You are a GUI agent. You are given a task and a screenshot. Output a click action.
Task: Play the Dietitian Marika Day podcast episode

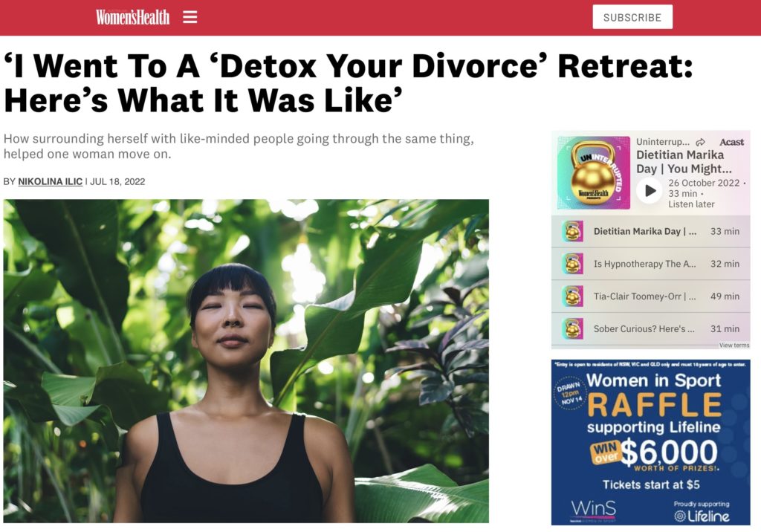pos(650,191)
